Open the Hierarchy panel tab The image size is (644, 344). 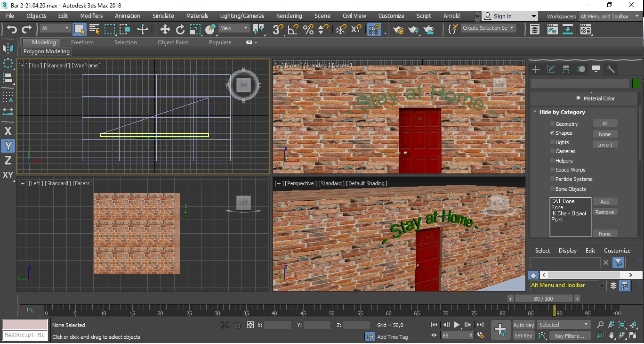tap(566, 69)
